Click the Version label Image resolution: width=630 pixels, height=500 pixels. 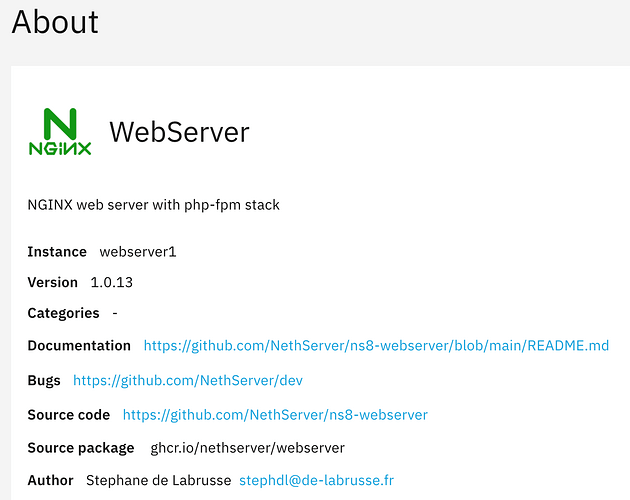click(x=53, y=282)
